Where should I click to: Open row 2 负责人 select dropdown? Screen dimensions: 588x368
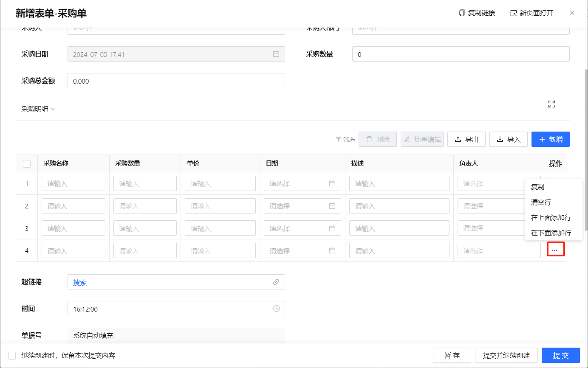491,206
